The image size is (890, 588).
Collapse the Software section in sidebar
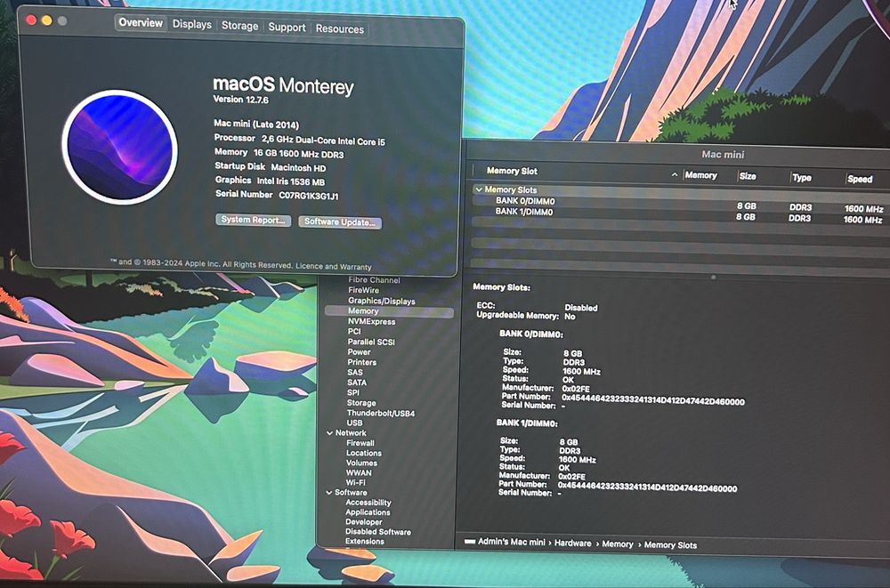point(329,493)
